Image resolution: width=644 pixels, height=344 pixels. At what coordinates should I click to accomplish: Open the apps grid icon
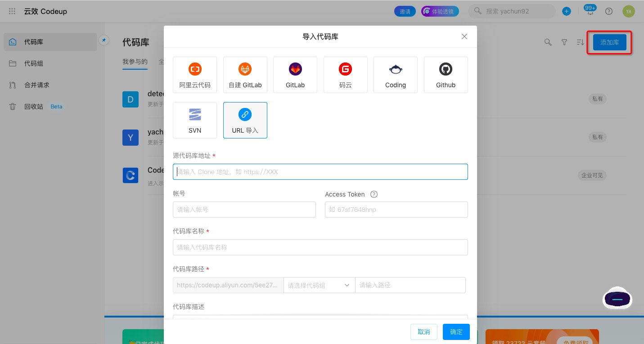[x=12, y=11]
